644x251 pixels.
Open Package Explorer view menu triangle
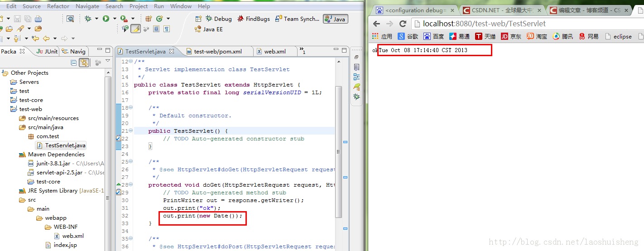click(108, 61)
